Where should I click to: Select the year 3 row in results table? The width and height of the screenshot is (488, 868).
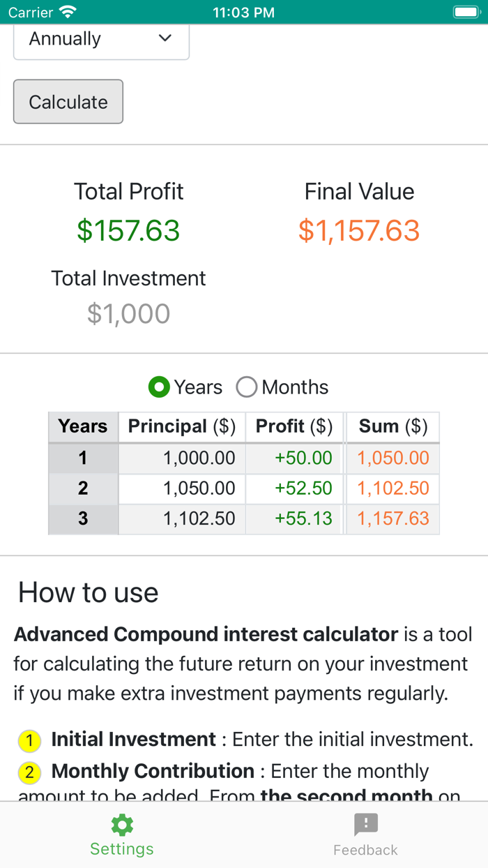pyautogui.click(x=244, y=518)
